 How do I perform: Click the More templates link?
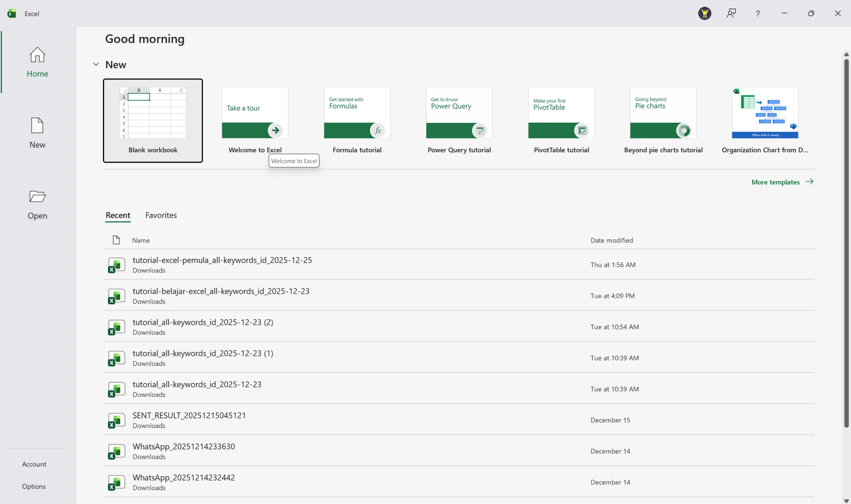(x=776, y=182)
